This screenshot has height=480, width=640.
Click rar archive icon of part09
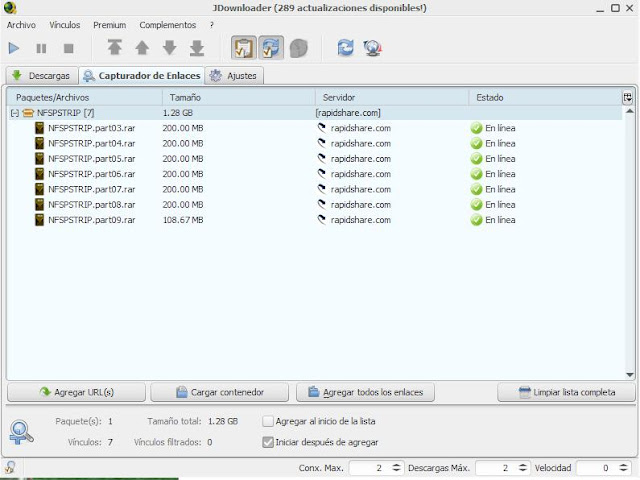(39, 220)
